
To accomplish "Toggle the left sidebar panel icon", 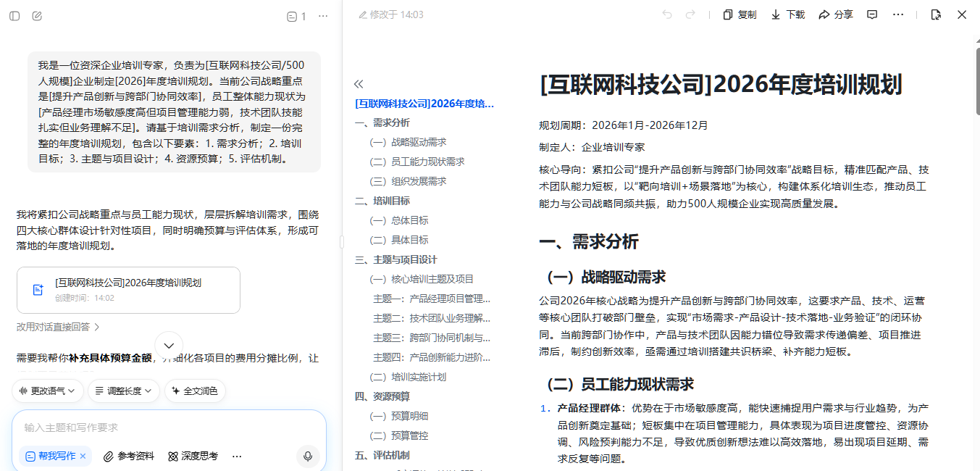I will point(14,16).
